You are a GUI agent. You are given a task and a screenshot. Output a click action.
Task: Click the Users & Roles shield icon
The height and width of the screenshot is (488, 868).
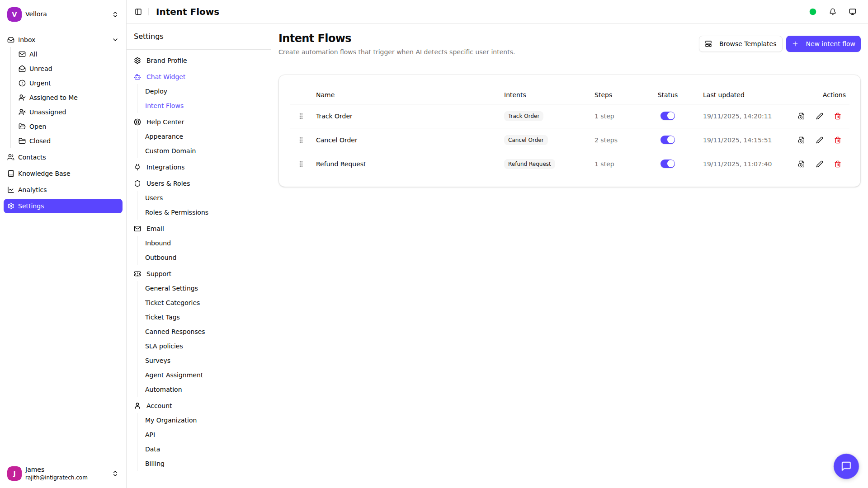tap(137, 183)
